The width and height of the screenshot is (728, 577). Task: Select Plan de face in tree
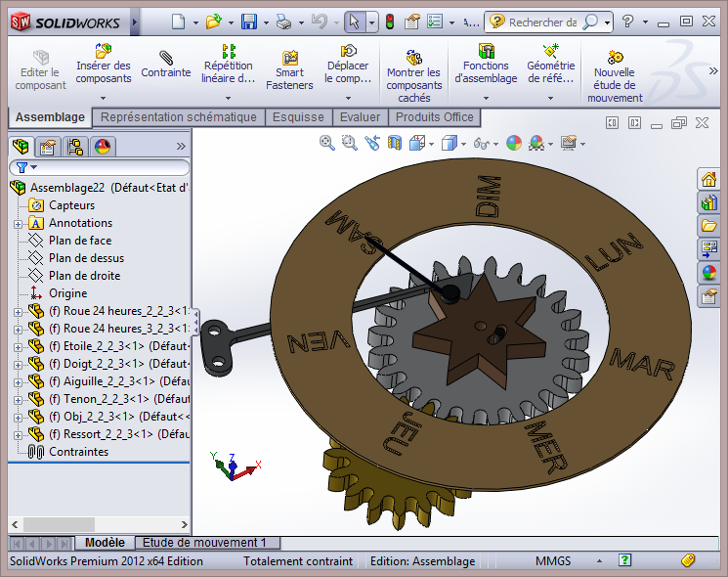(x=80, y=241)
